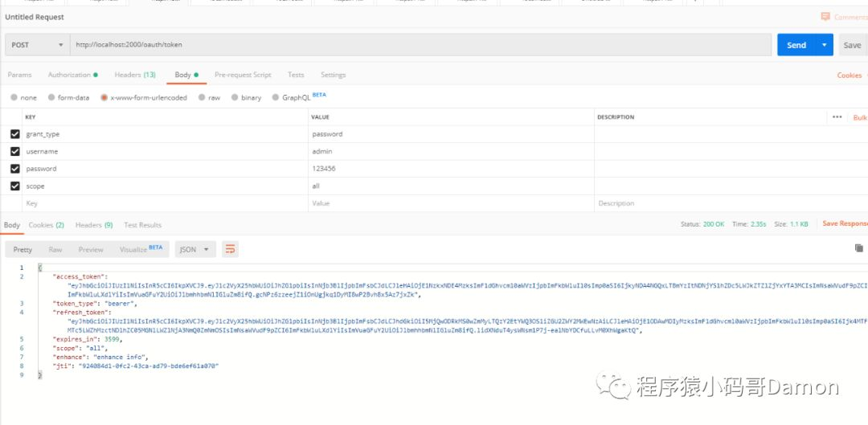Click the "token_type": "bearer" line
This screenshot has width=868, height=425.
pos(94,303)
